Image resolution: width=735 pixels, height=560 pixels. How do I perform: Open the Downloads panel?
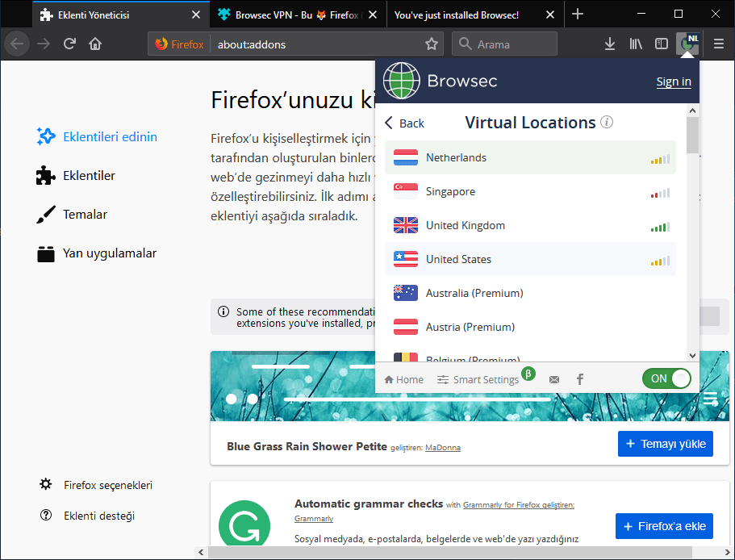(609, 44)
